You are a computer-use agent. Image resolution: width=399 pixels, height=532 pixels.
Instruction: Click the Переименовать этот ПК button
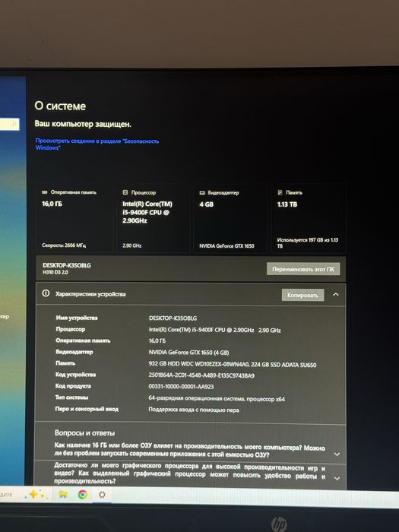point(303,269)
